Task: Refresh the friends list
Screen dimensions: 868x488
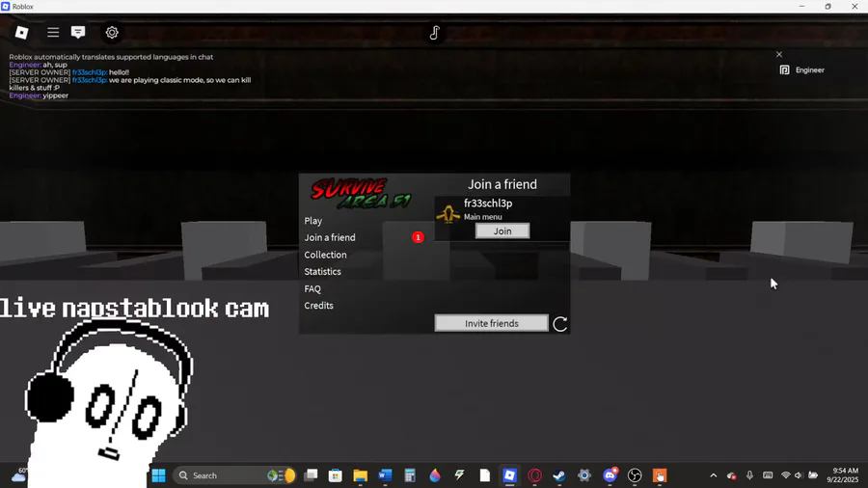Action: coord(559,324)
